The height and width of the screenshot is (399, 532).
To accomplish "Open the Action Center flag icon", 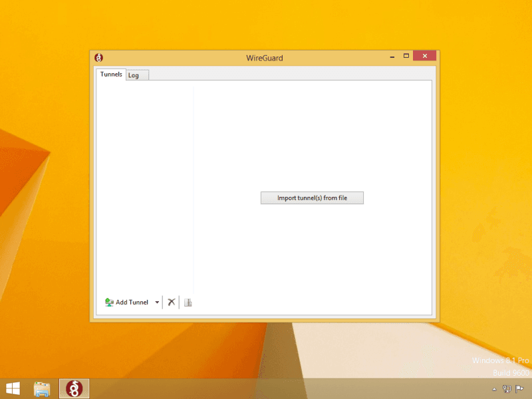I will pyautogui.click(x=519, y=389).
